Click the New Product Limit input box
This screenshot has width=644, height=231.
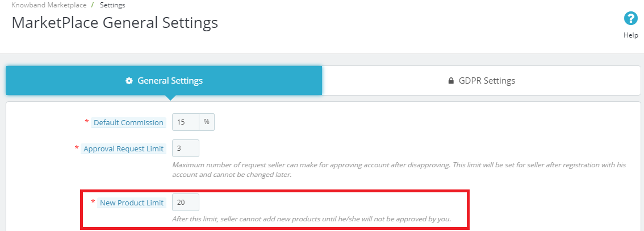pos(186,203)
